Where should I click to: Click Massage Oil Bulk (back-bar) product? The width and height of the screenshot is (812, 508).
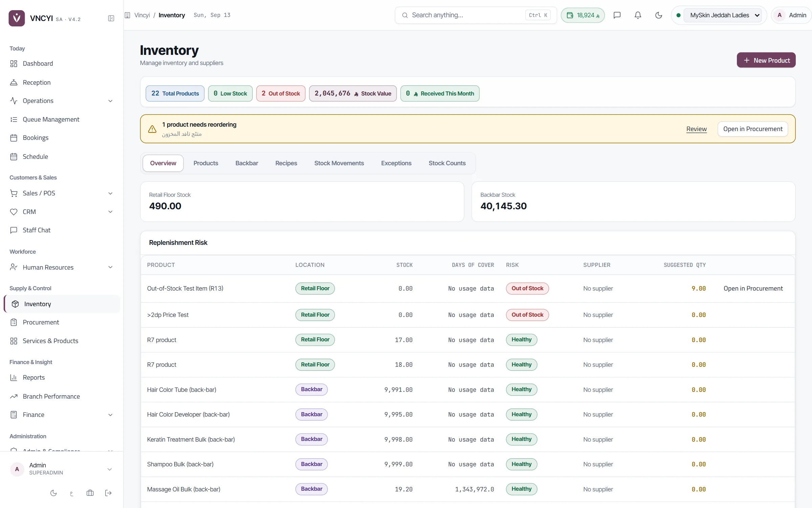tap(184, 489)
